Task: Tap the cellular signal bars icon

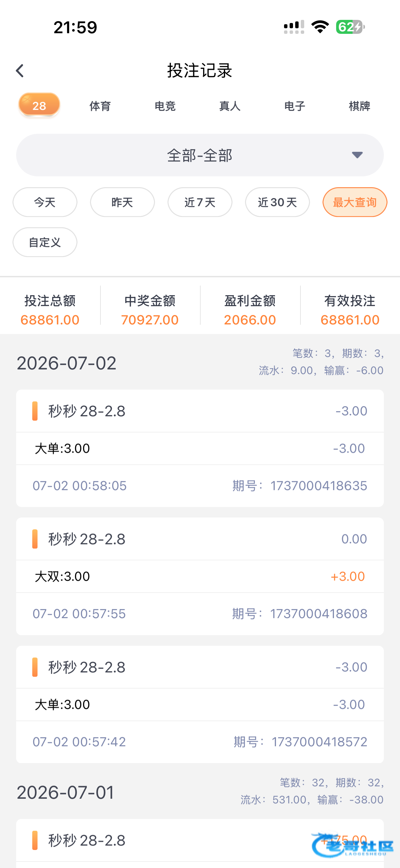Action: tap(294, 27)
